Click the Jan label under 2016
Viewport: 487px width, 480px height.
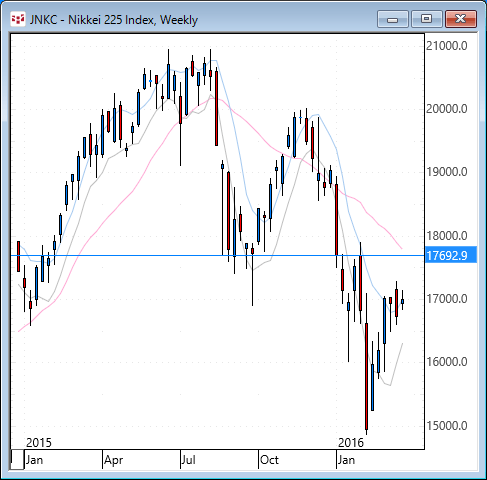coord(346,460)
